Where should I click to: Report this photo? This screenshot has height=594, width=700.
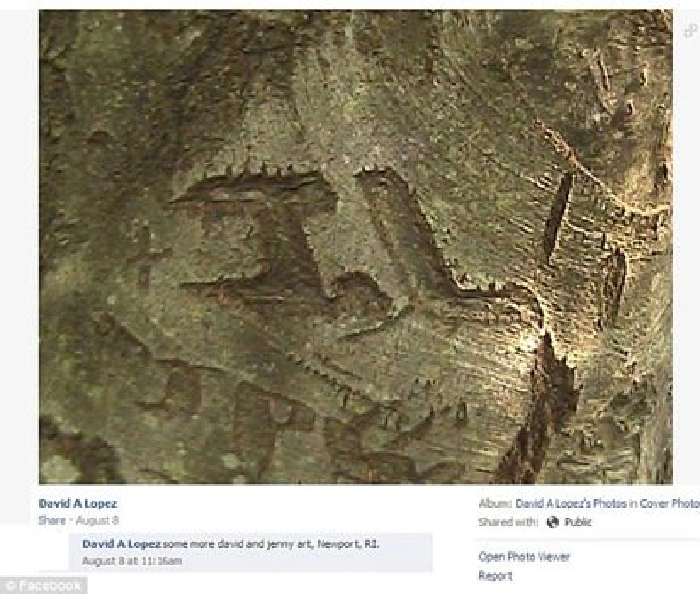[495, 576]
